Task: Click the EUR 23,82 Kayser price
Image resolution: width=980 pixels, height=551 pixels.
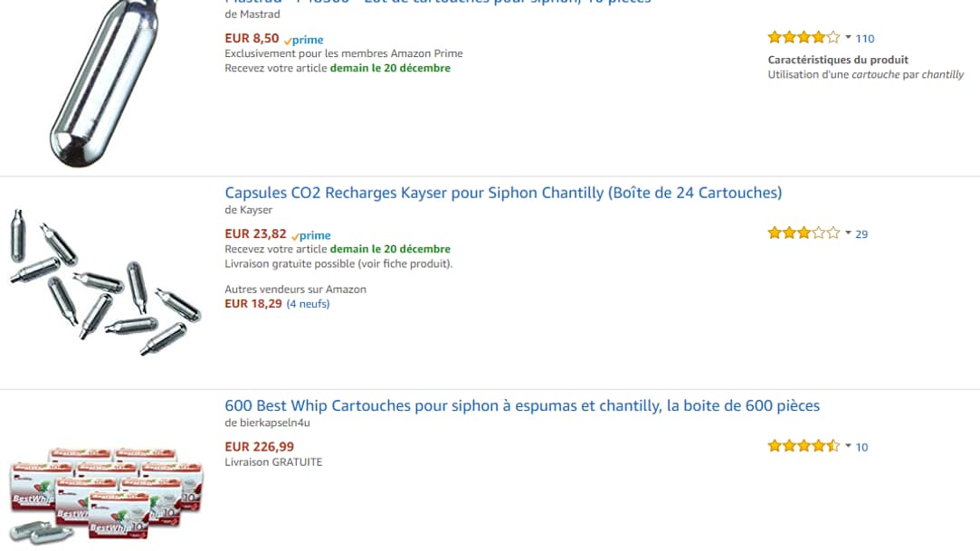Action: tap(255, 234)
